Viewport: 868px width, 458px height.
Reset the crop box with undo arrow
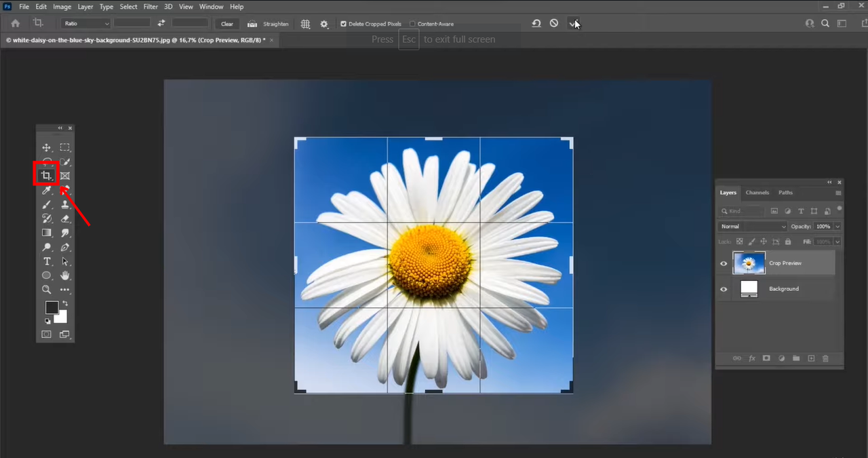(536, 23)
